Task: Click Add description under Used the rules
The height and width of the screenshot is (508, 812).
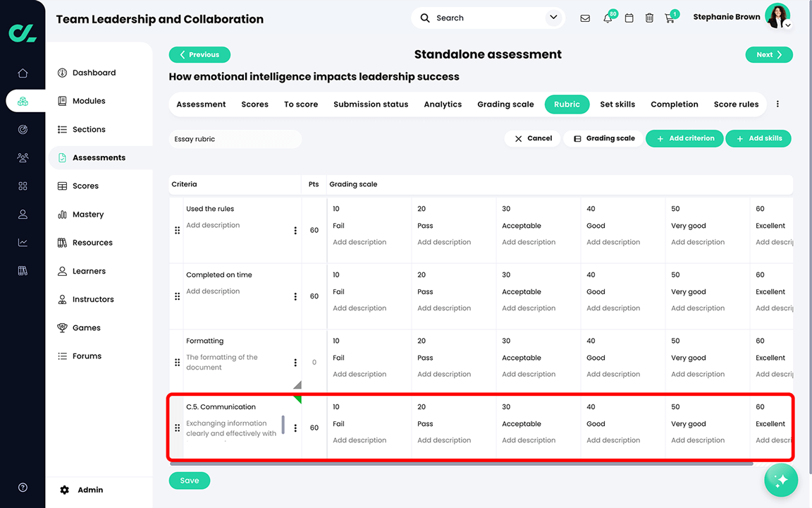Action: (213, 225)
